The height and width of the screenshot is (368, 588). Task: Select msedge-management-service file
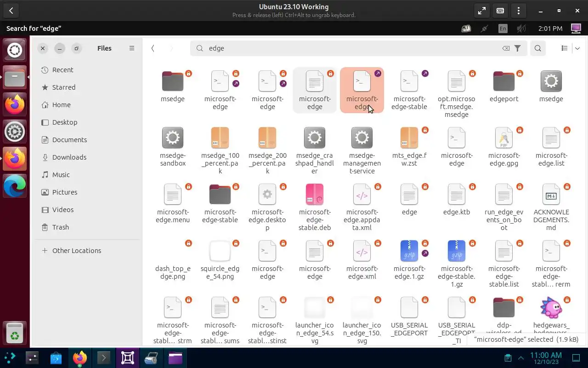coord(362,138)
